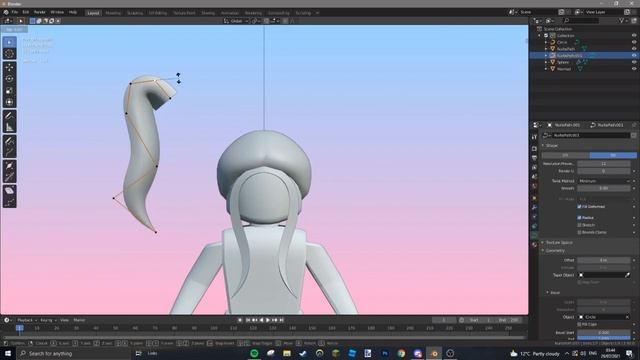Open the bevel Object Circle dropdown
Image resolution: width=640 pixels, height=360 pixels.
click(604, 317)
